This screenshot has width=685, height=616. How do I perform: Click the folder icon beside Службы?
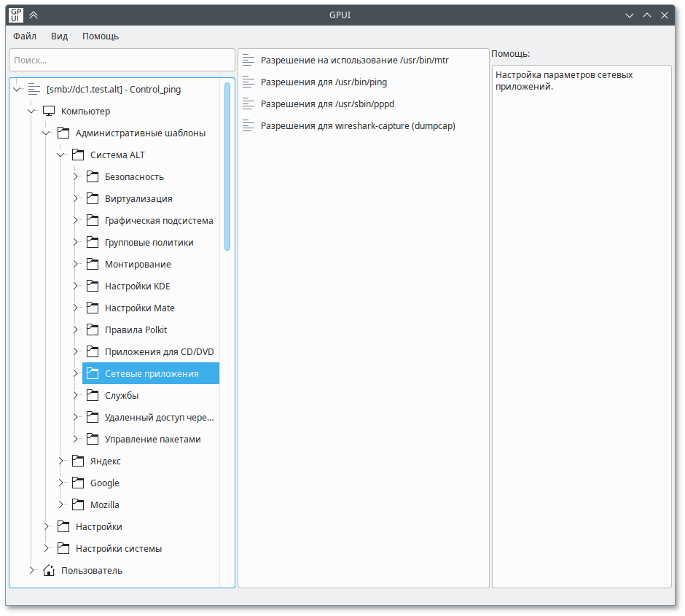click(92, 395)
